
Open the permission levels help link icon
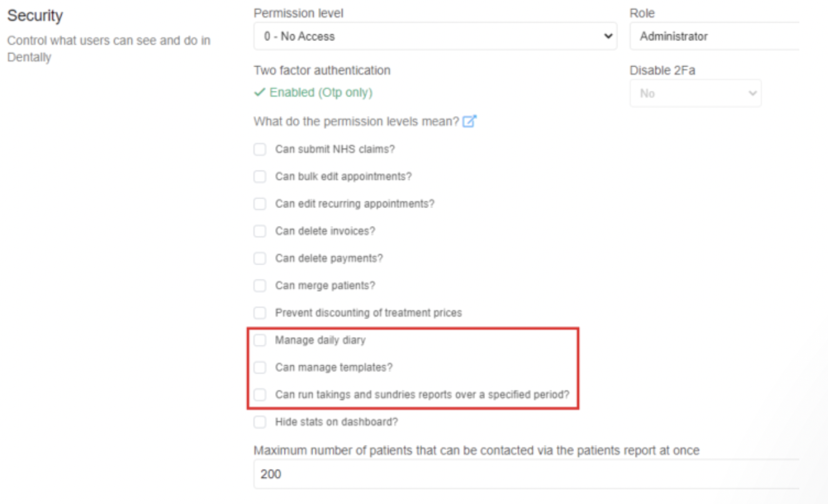pos(469,122)
